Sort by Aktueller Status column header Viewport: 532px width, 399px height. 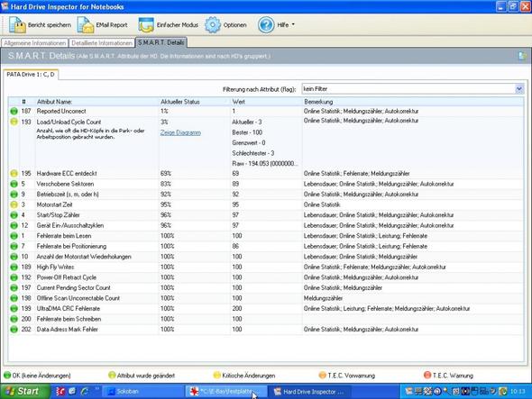[179, 102]
